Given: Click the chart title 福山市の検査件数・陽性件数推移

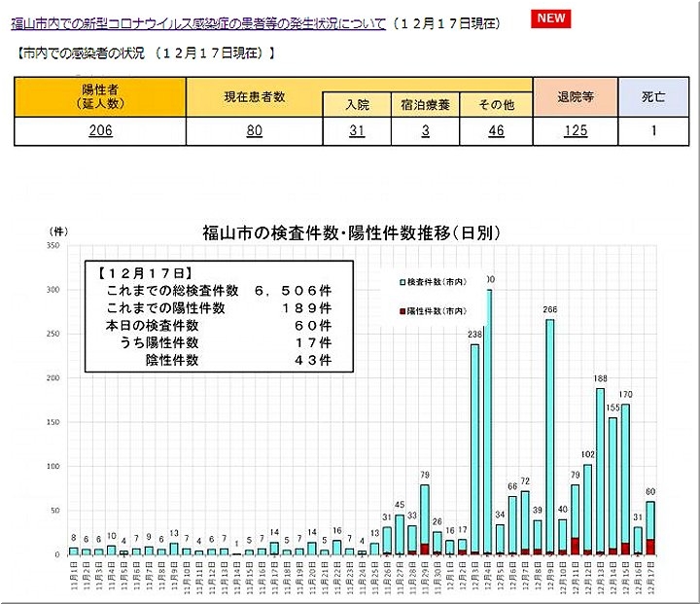Looking at the screenshot, I should (x=351, y=232).
